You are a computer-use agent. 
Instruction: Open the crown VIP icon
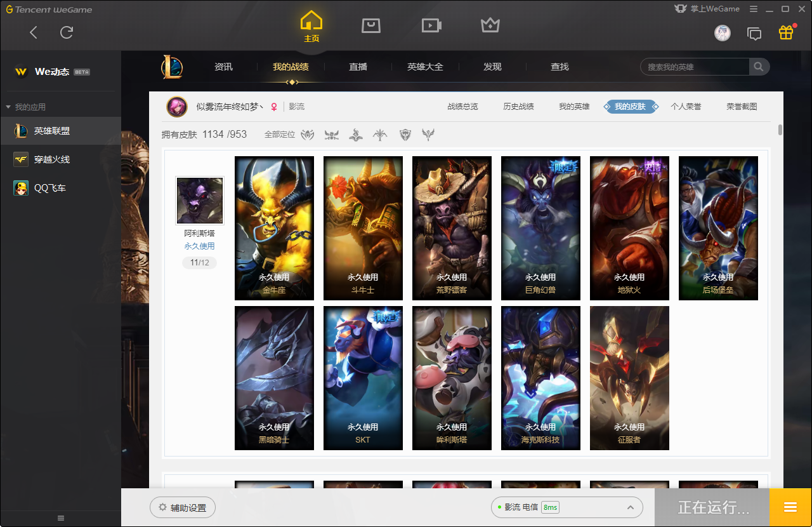click(x=490, y=25)
